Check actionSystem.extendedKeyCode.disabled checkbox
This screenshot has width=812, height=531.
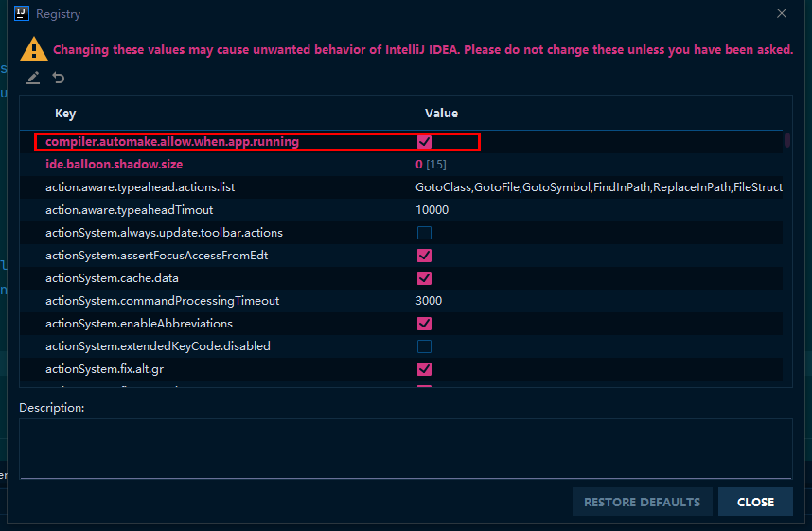coord(424,346)
